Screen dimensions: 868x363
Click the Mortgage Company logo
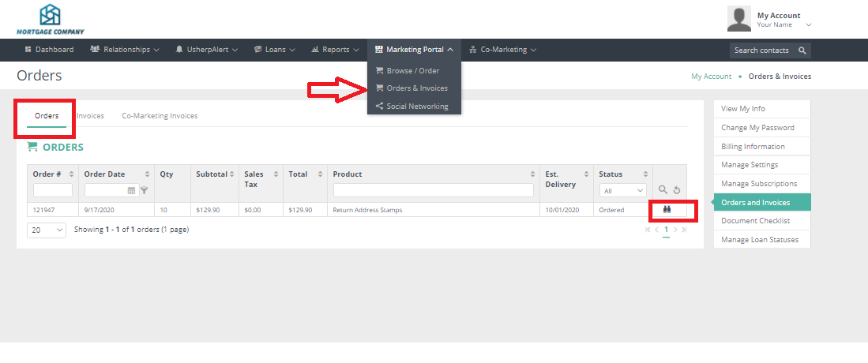pyautogui.click(x=50, y=19)
